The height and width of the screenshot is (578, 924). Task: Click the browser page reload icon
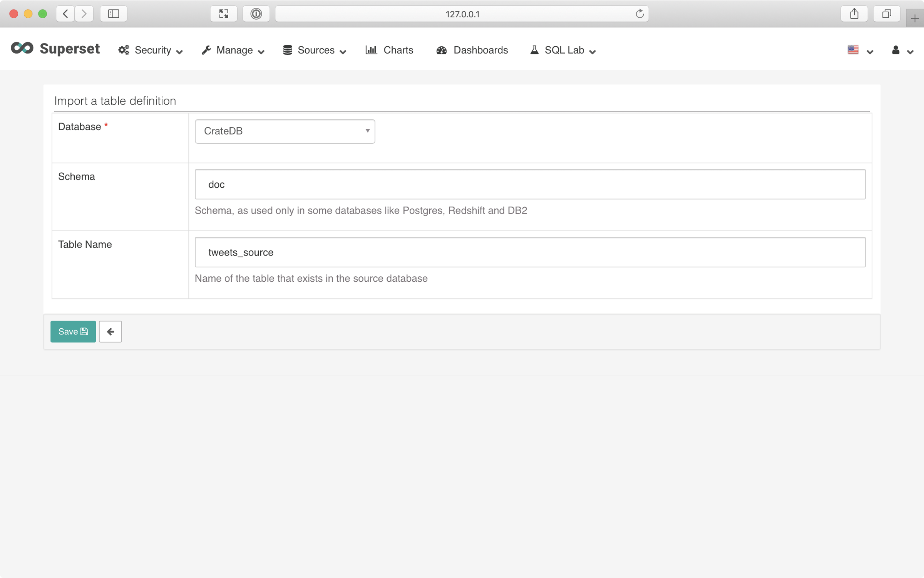click(640, 14)
